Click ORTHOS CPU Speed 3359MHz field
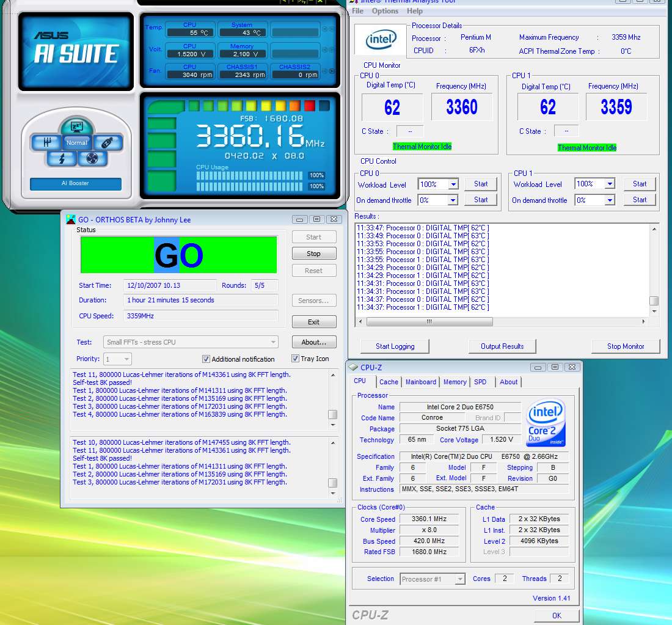 pyautogui.click(x=200, y=316)
